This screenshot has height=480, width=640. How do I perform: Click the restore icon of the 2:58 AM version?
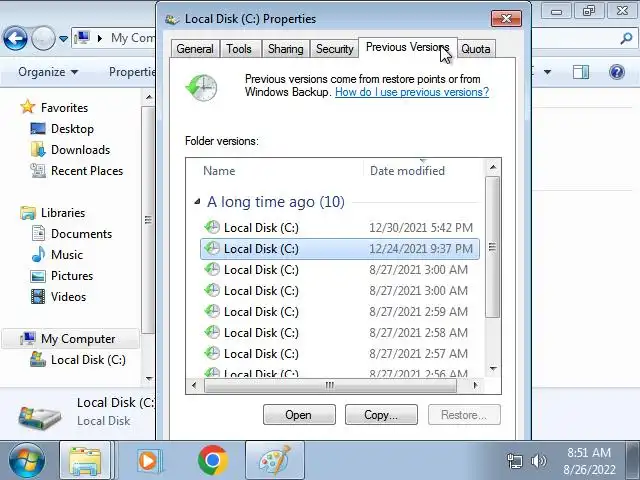(x=212, y=332)
